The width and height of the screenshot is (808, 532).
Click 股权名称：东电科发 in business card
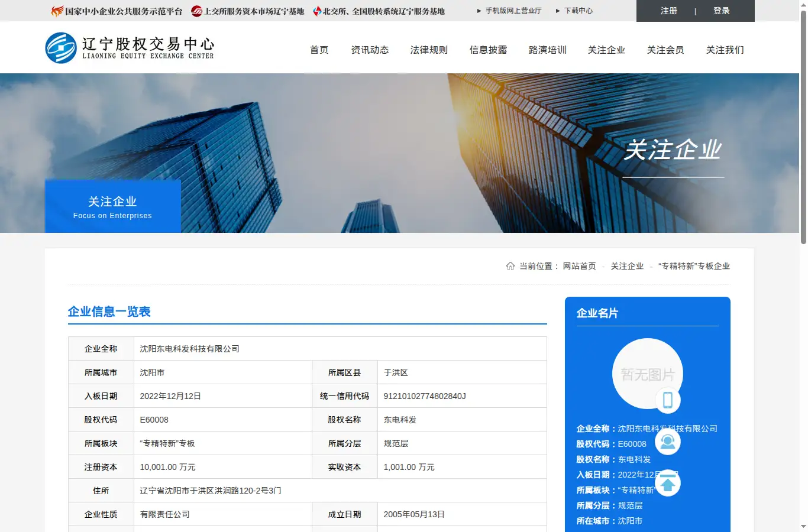[x=614, y=459]
